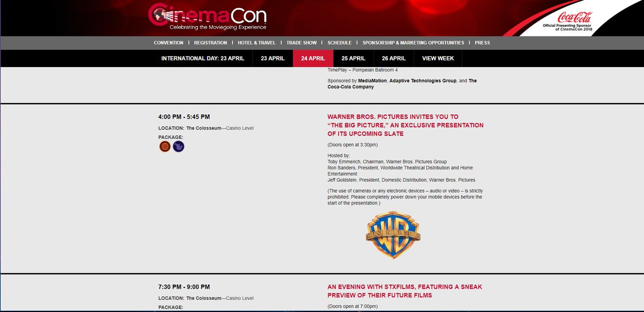
Task: Show the 26 April schedule
Action: [393, 59]
